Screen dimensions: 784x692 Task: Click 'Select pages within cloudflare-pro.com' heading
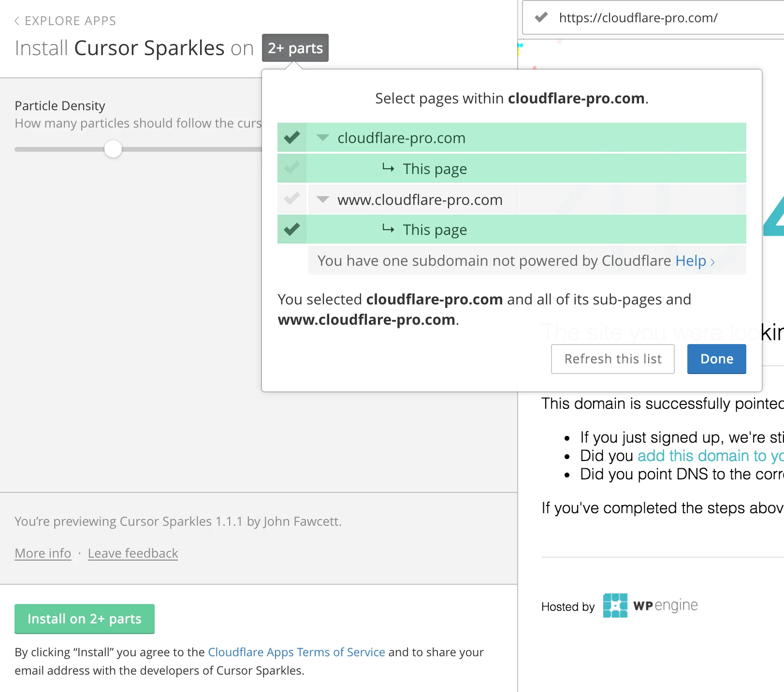[x=512, y=99]
